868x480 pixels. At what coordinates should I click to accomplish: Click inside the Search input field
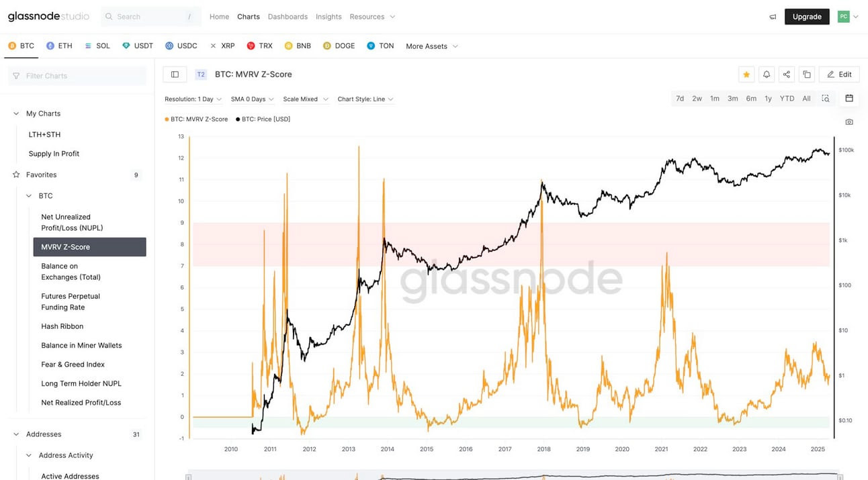(x=148, y=16)
